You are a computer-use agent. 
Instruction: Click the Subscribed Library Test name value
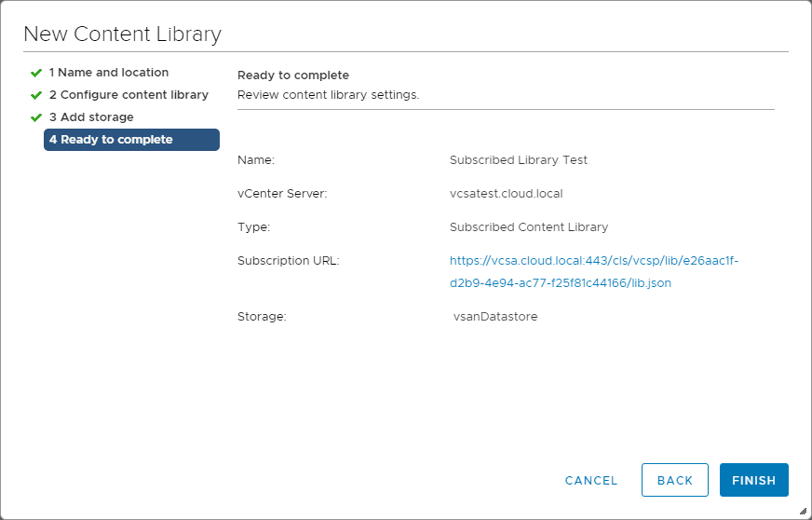[518, 160]
